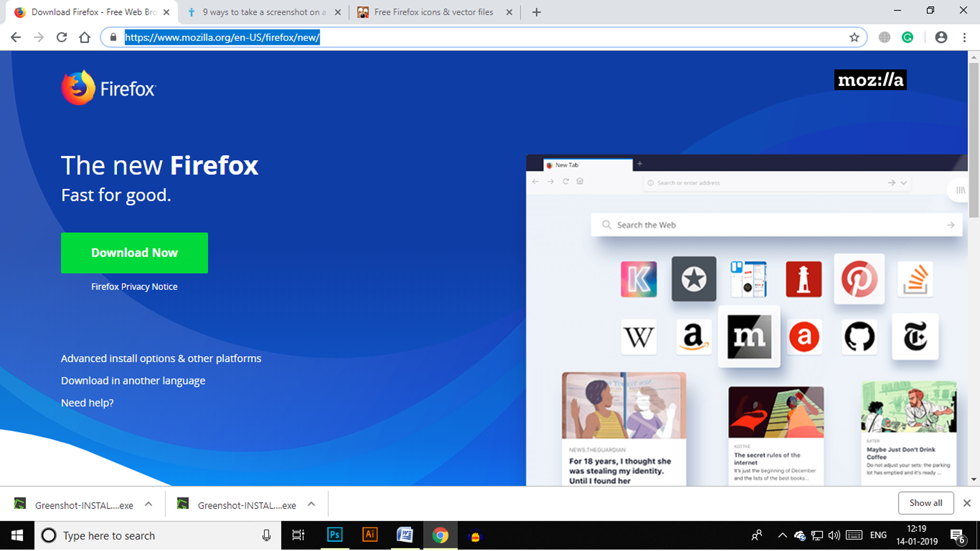Click 'Maybe Just Don't Drink Coffee' card
This screenshot has height=551, width=980.
tap(909, 433)
